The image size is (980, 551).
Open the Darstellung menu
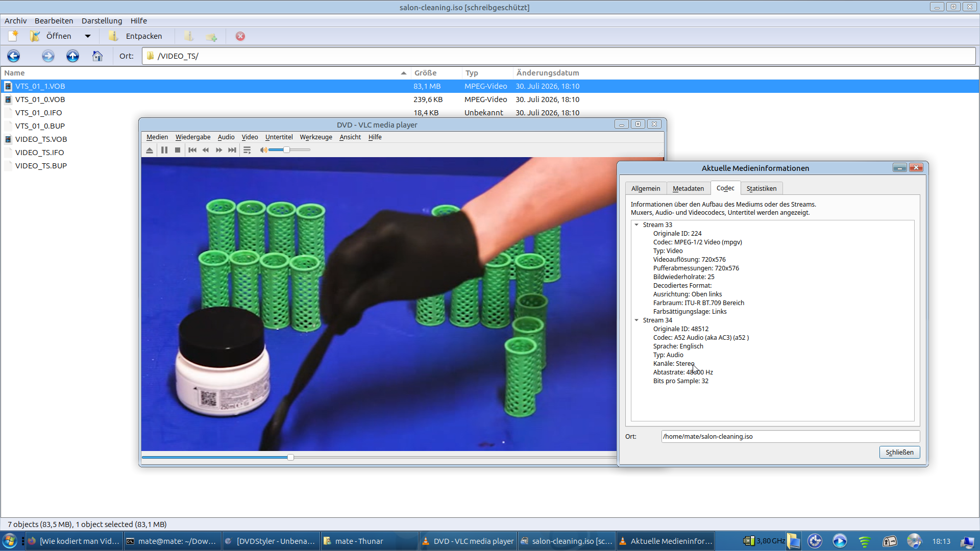102,21
